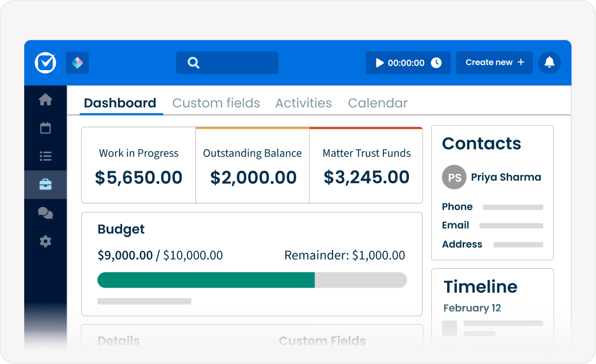The width and height of the screenshot is (596, 364).
Task: Open Priya Sharma's contact entry
Action: pos(505,177)
